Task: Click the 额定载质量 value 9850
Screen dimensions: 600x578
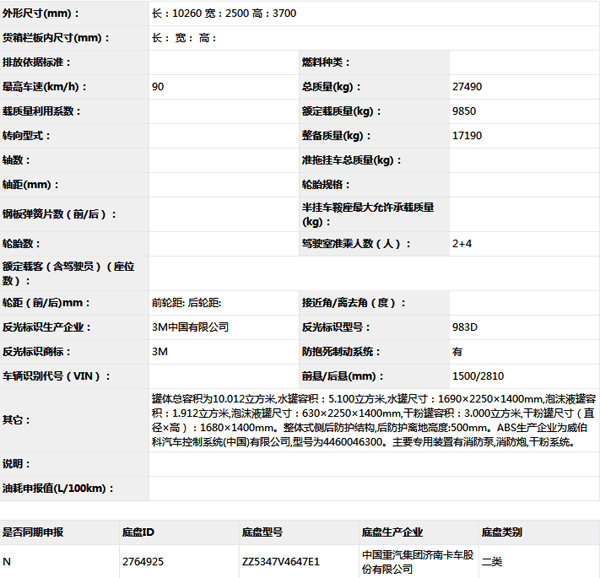Action: point(465,111)
